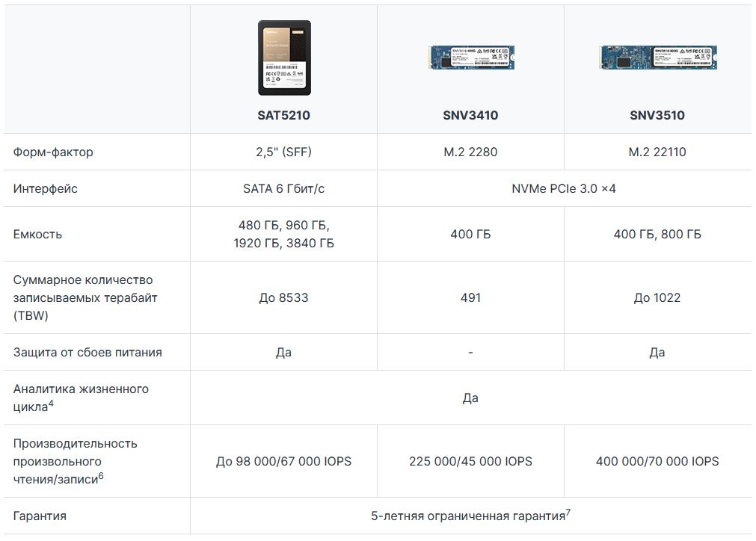
Task: Click the Аналитика жизненного цикла label
Action: pos(81,398)
